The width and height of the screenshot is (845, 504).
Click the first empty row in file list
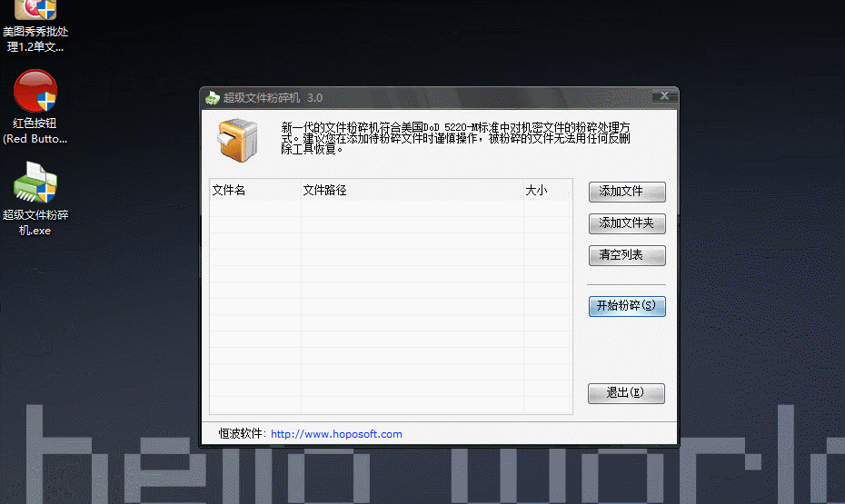(391, 209)
